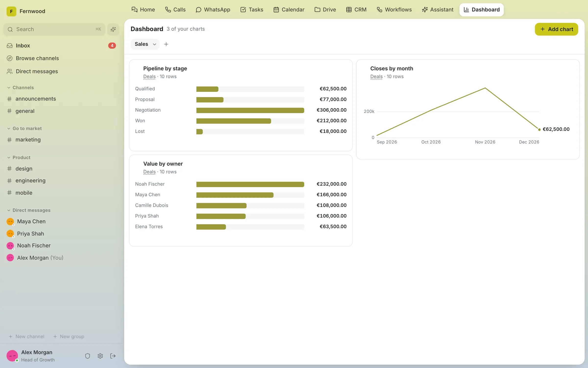Open the Assistant tab

(438, 10)
